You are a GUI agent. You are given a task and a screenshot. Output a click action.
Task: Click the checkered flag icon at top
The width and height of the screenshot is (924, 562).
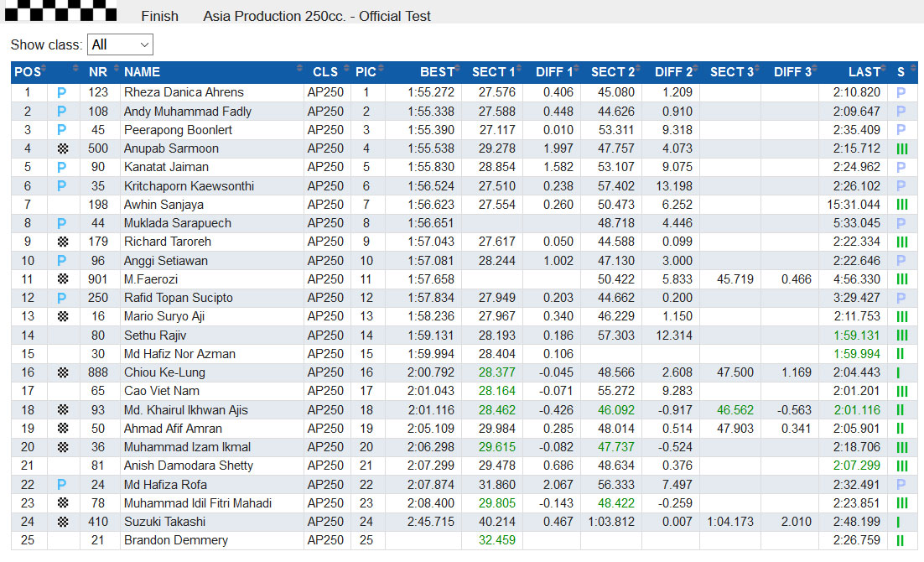pyautogui.click(x=60, y=11)
